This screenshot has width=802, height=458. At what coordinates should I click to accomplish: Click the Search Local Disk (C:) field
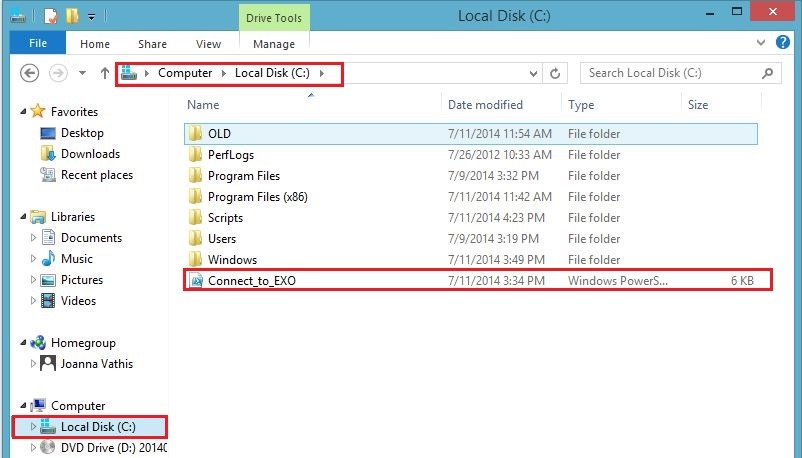pyautogui.click(x=670, y=73)
